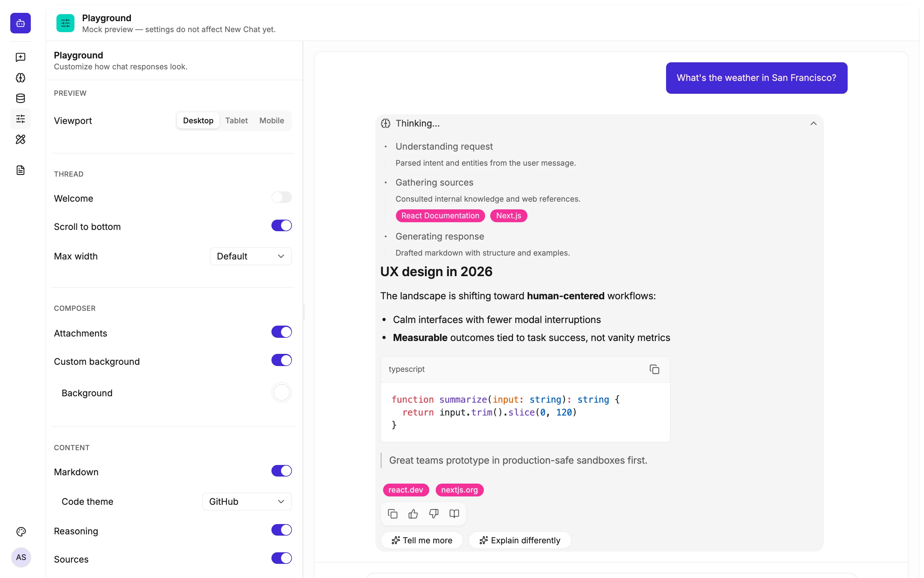Click the Calm interfaces bullet text
This screenshot has width=924, height=578.
click(497, 320)
